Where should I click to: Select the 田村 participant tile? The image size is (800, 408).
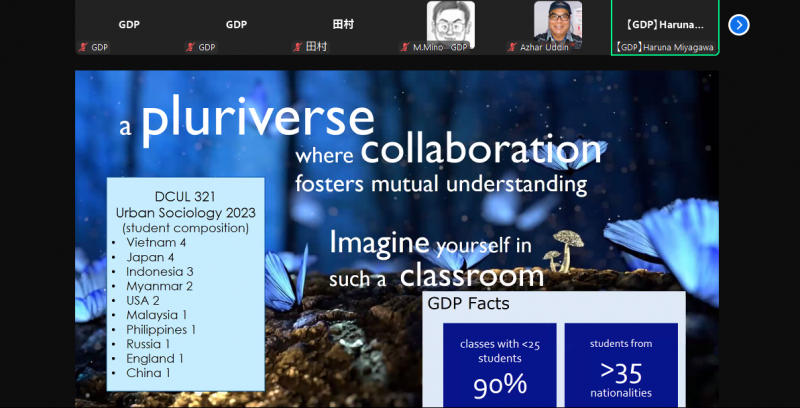coord(343,27)
